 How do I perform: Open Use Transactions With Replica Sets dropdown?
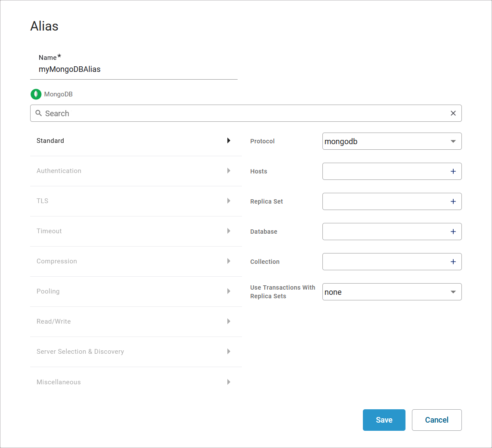point(392,292)
